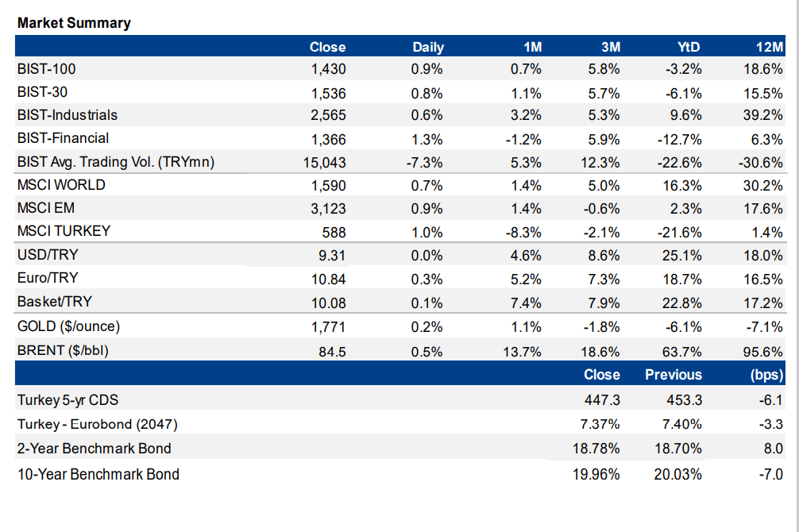
Task: Click the BIST-100 row label
Action: tap(46, 69)
